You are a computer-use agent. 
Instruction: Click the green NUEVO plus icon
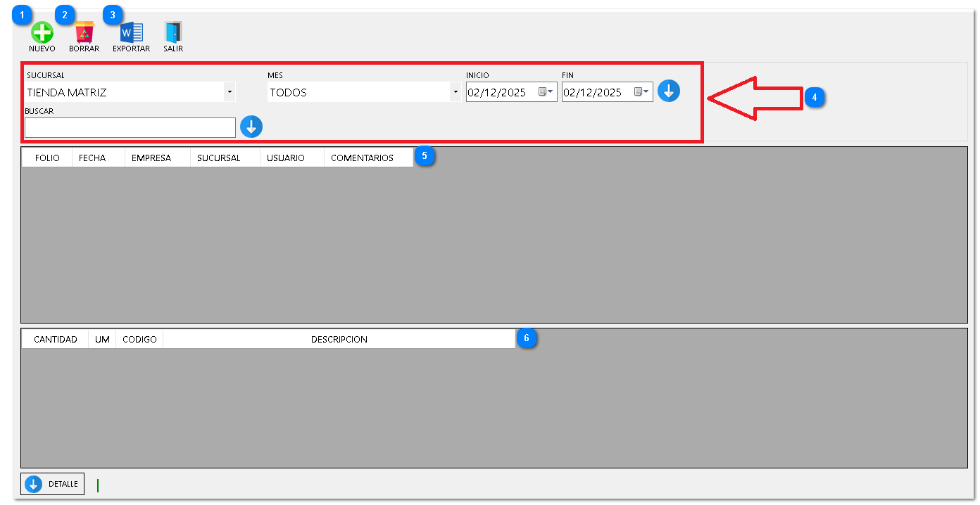pyautogui.click(x=42, y=32)
